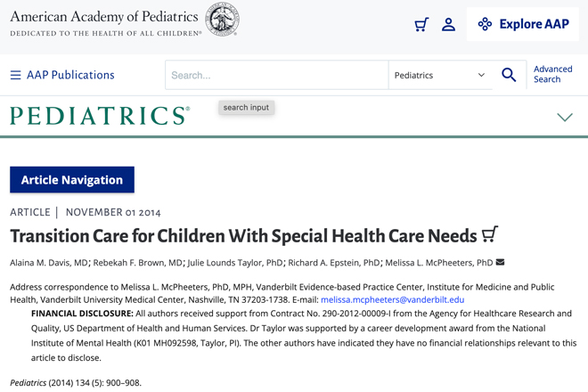Click the cart icon beside article title
The height and width of the screenshot is (392, 588).
[x=490, y=234]
